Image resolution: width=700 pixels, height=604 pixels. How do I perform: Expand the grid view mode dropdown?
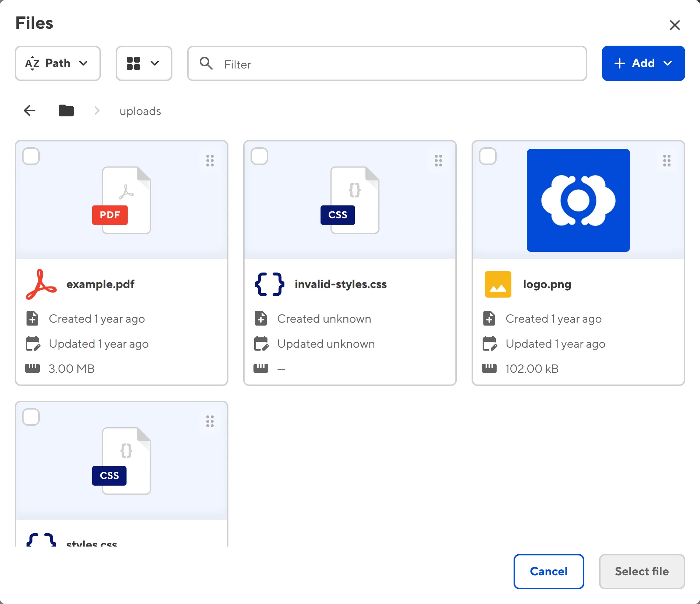(x=144, y=63)
